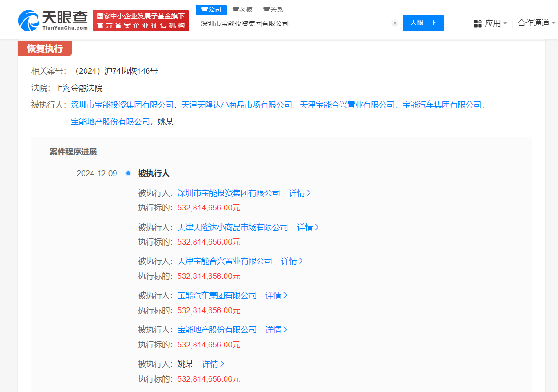The image size is (558, 392).
Task: Switch to the 查关系 tab
Action: tap(273, 9)
